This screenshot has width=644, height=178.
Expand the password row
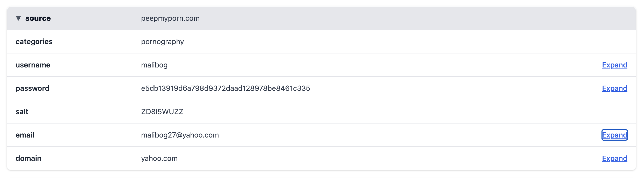point(614,88)
